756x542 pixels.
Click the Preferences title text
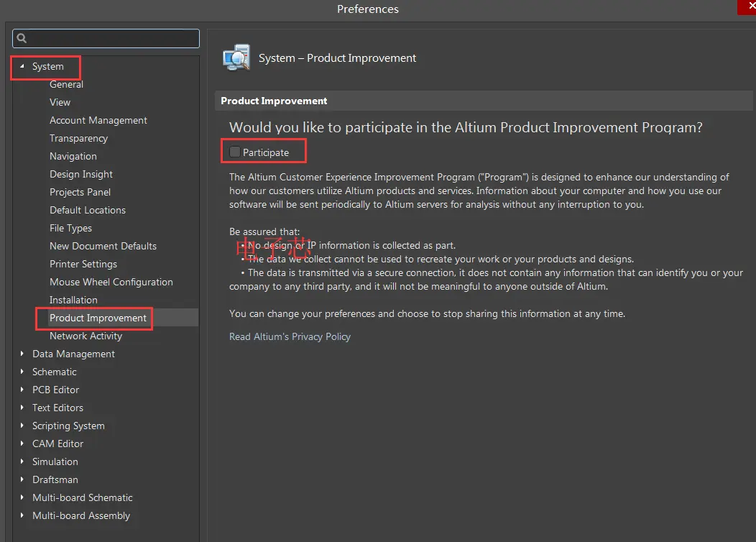tap(368, 9)
